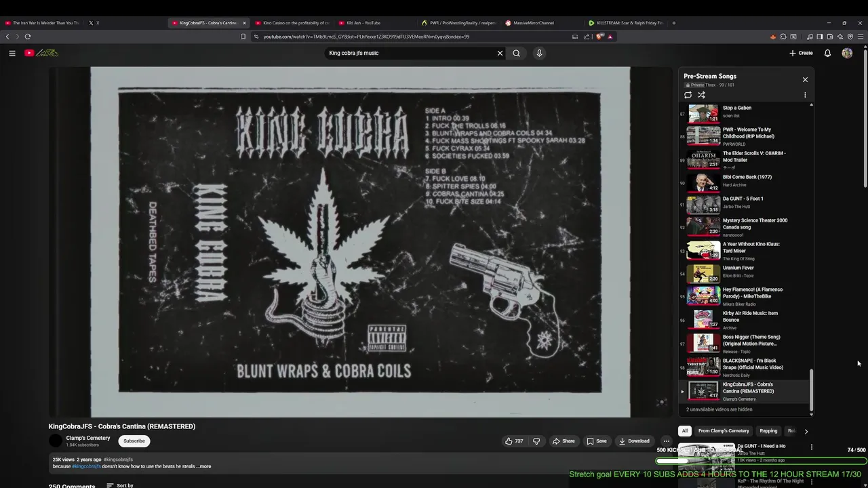
Task: Play 'Kirby Air Ride Music: Item Bounce'
Action: click(744, 320)
